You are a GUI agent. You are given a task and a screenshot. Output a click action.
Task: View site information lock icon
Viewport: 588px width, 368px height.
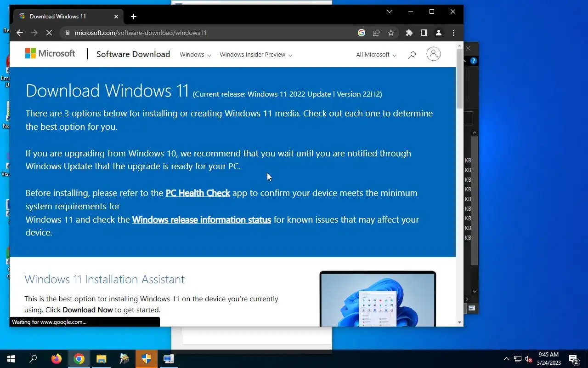pos(67,33)
